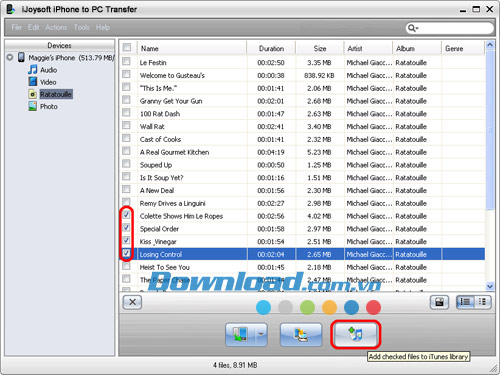Select the A Real Gourmet Kitchen row

click(302, 152)
